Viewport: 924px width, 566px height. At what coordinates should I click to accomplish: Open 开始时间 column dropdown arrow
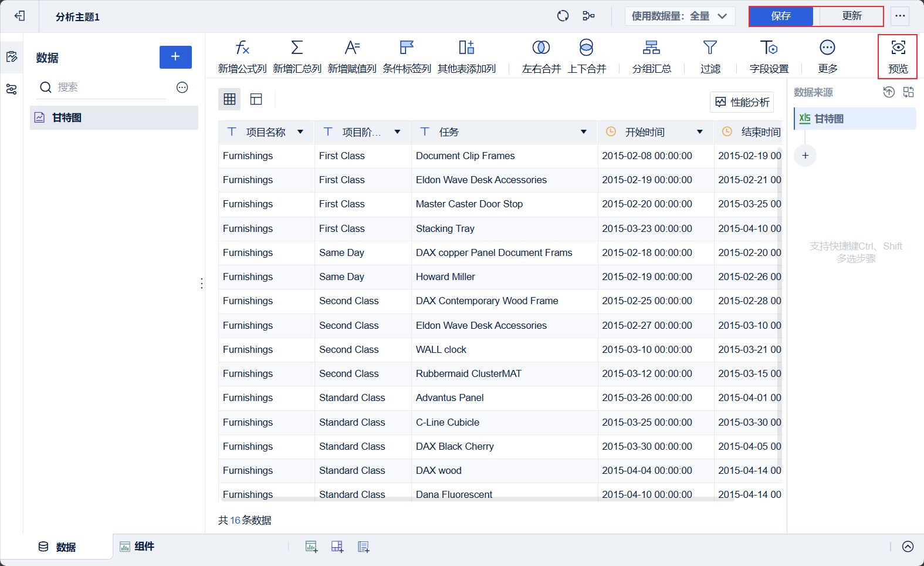700,132
